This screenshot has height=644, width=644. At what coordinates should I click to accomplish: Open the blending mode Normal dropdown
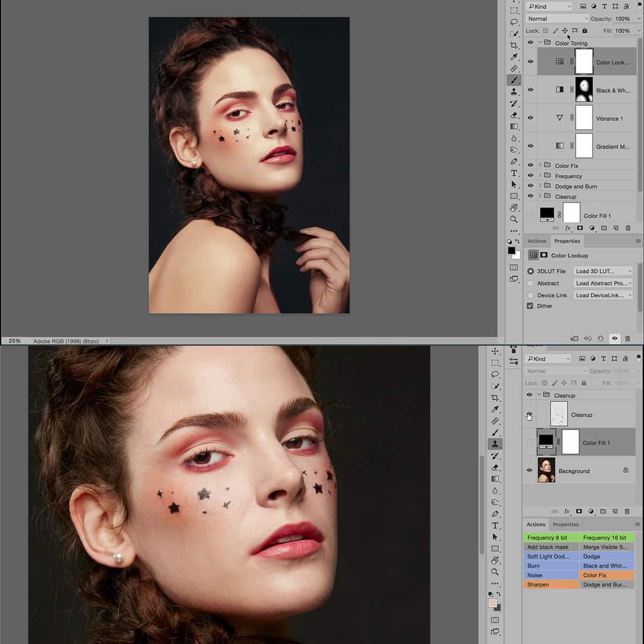click(556, 18)
